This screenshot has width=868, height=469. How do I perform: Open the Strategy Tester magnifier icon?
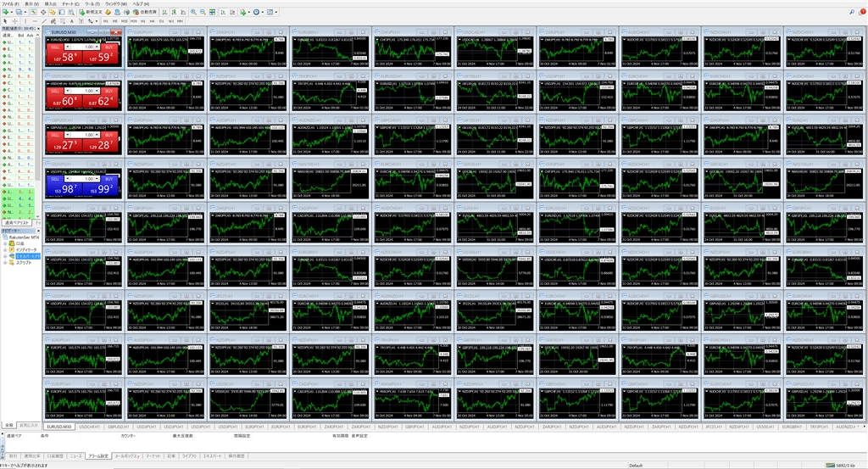click(x=71, y=12)
